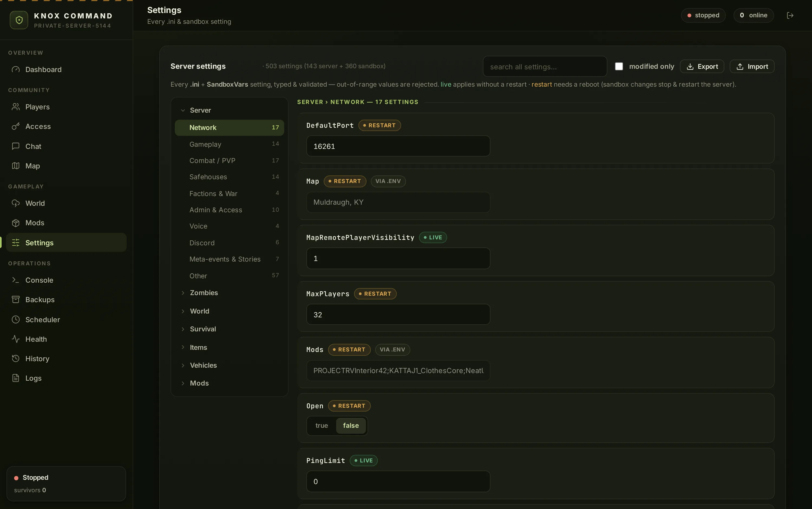The image size is (812, 509).
Task: Click the Backups archive icon
Action: (x=16, y=299)
